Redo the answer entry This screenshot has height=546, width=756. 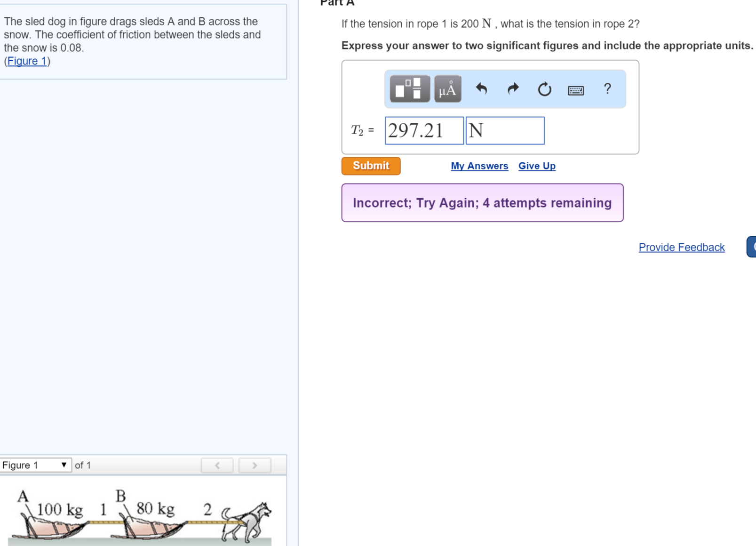pyautogui.click(x=512, y=89)
